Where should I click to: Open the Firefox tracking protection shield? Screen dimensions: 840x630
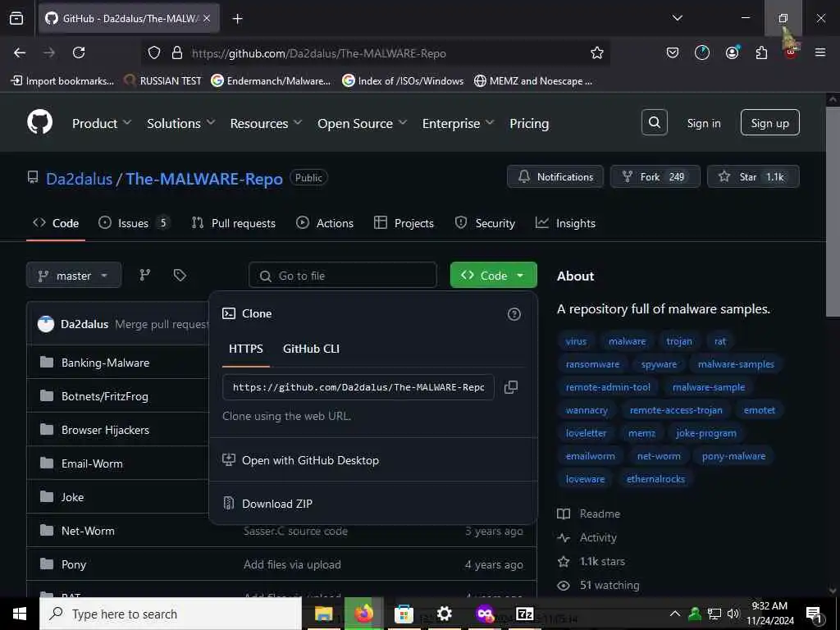pos(154,52)
